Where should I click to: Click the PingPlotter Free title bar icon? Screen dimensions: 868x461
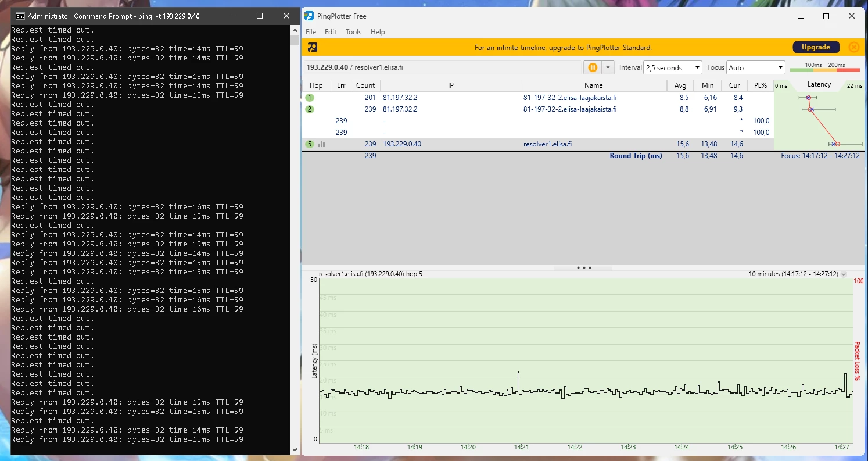point(310,16)
